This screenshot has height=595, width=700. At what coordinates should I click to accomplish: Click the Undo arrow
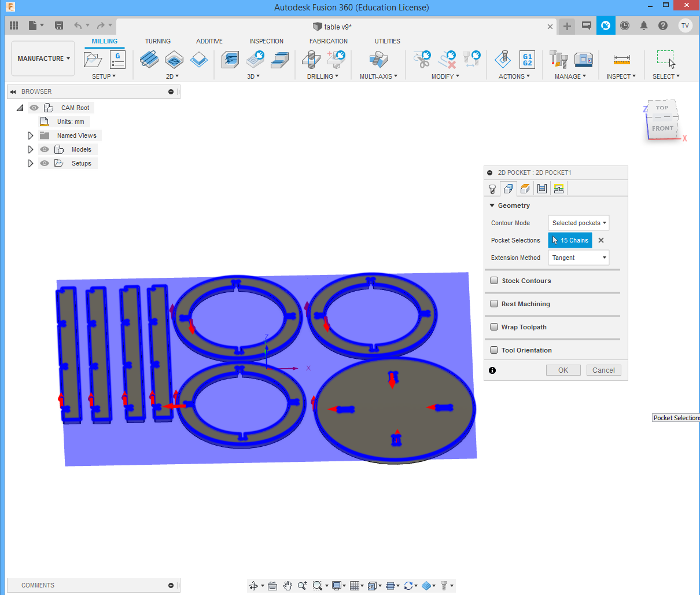coord(78,25)
